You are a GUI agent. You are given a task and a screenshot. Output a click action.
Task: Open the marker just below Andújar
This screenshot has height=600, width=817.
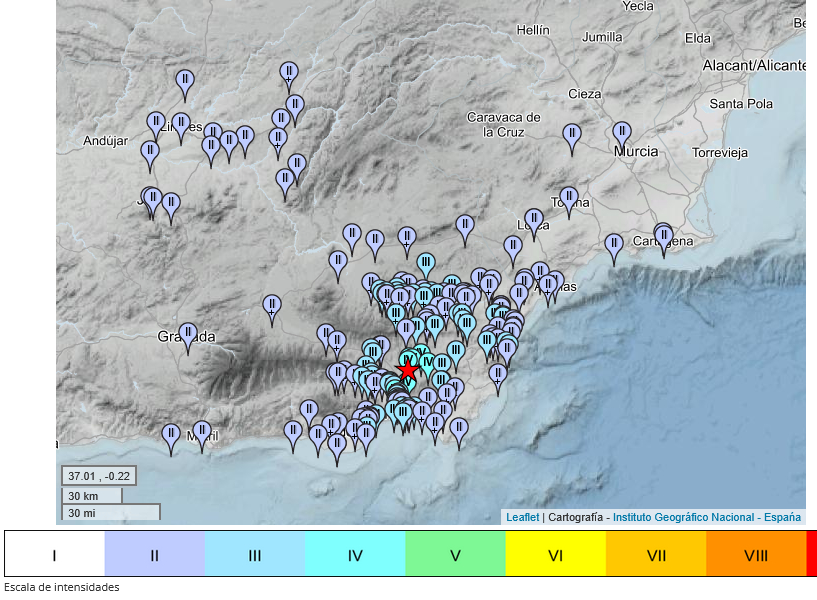pyautogui.click(x=150, y=153)
